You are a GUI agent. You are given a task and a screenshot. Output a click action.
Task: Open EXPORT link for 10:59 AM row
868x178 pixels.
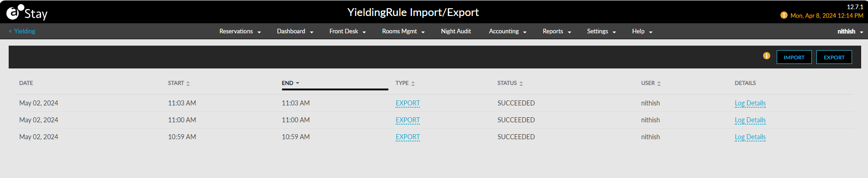pyautogui.click(x=408, y=137)
